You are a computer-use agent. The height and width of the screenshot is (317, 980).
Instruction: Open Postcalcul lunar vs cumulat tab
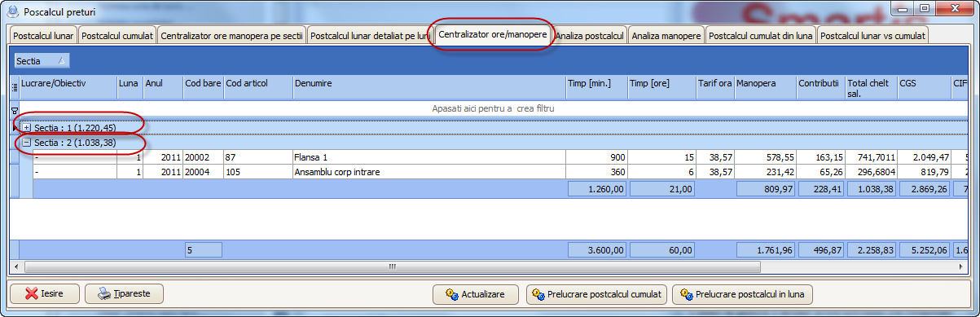click(872, 36)
